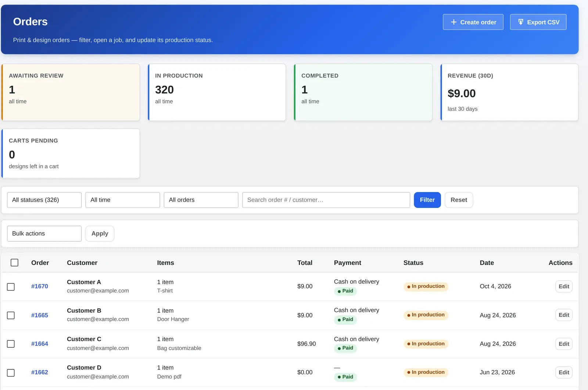
Task: Click the Customer C name
Action: 84,339
